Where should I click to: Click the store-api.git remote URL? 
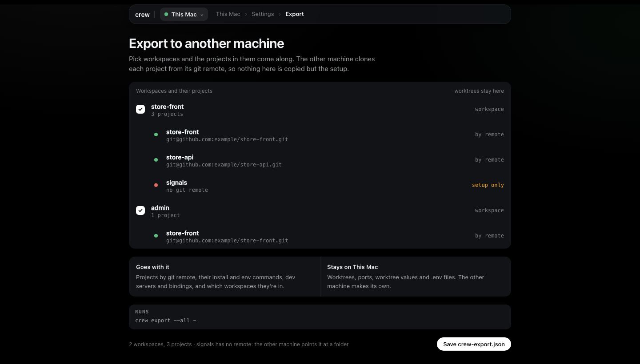point(224,165)
